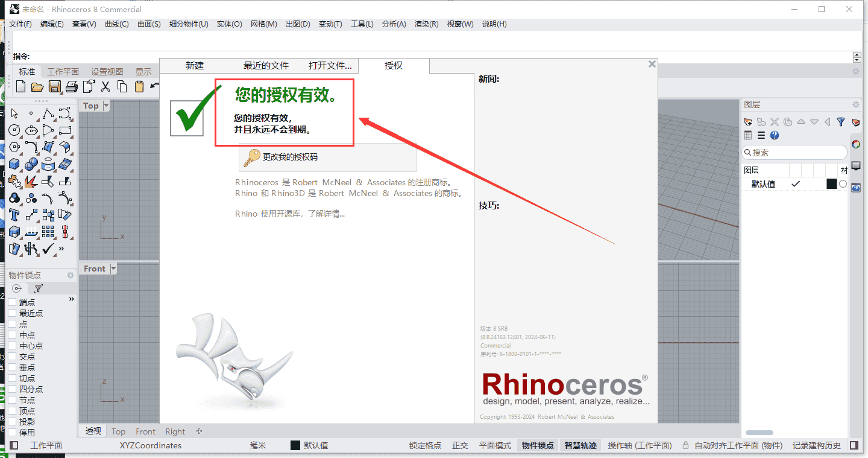Pick the Boolean union spheres tool
868x458 pixels.
(31, 164)
